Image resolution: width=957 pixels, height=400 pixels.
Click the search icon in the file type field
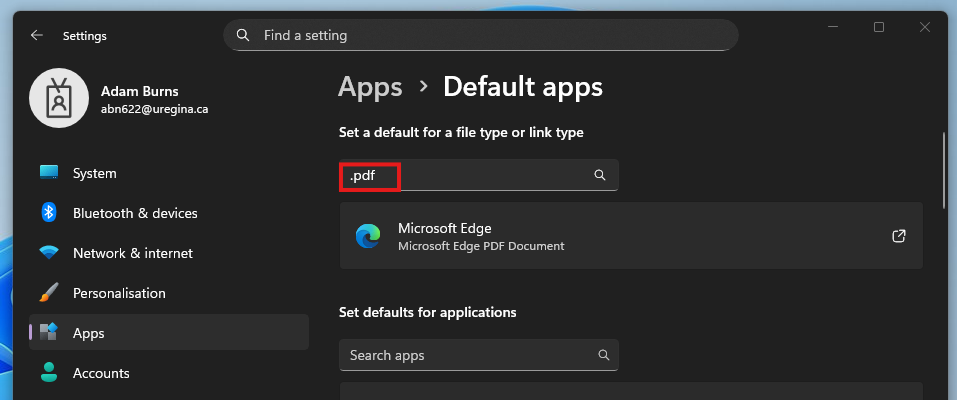pos(600,175)
